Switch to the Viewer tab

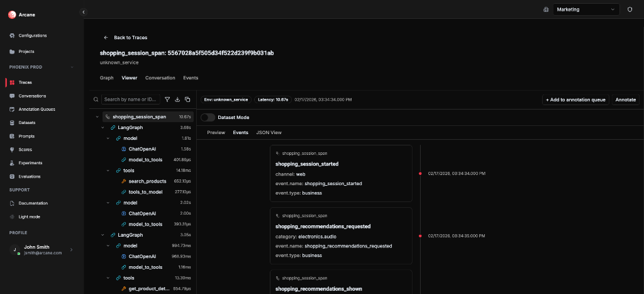[130, 78]
